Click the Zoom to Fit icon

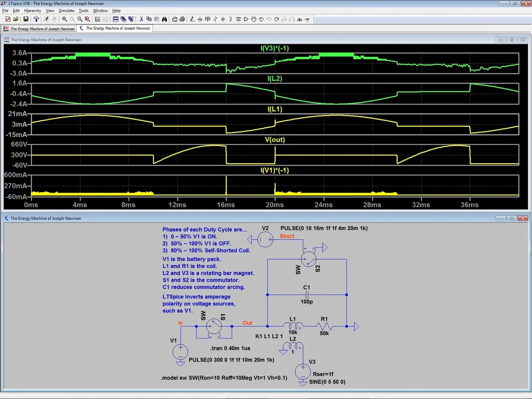(x=87, y=19)
